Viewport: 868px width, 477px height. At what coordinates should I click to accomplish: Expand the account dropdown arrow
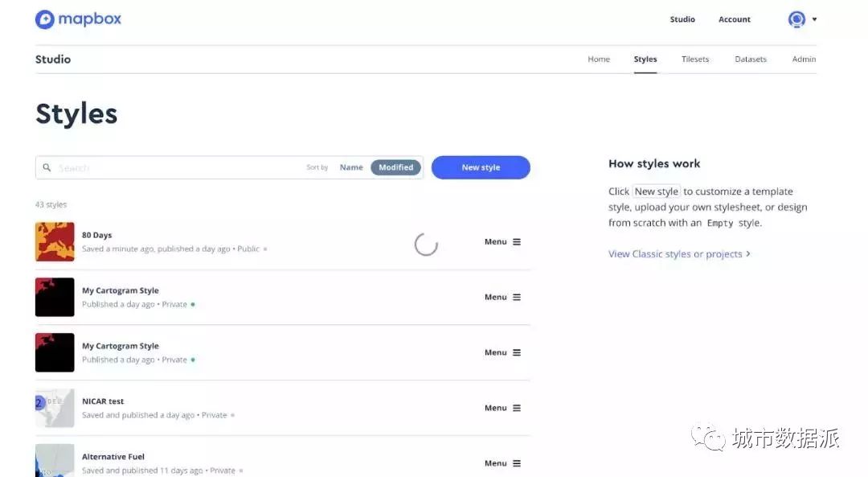tap(814, 19)
